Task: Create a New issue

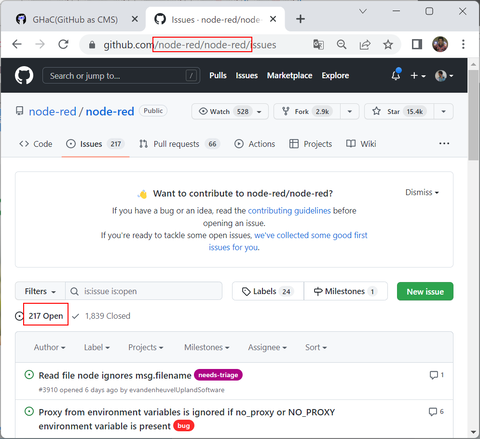Action: tap(425, 291)
